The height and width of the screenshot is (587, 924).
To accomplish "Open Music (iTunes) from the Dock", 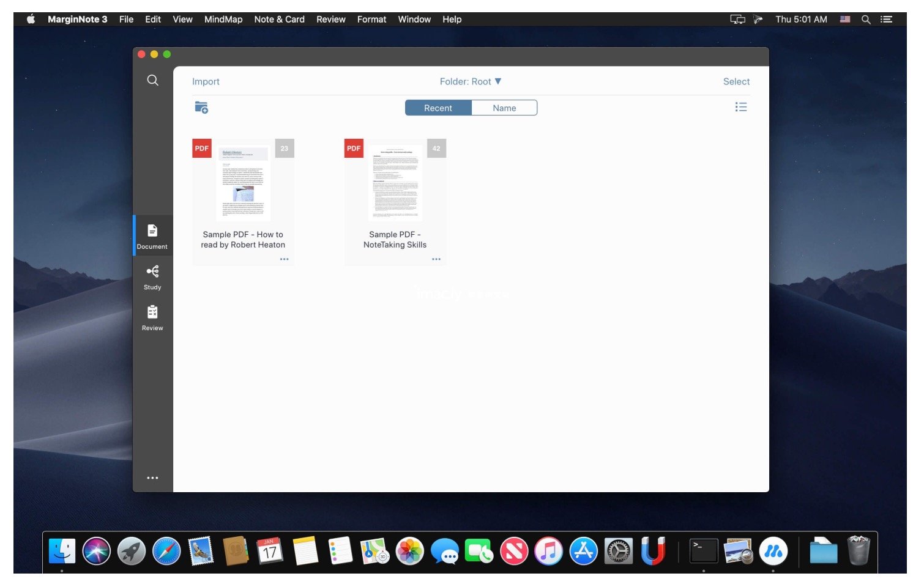I will click(x=549, y=551).
